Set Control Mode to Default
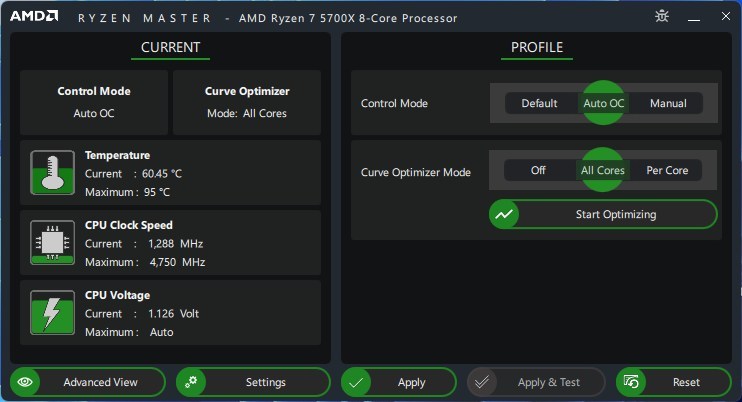The width and height of the screenshot is (742, 402). tap(539, 103)
